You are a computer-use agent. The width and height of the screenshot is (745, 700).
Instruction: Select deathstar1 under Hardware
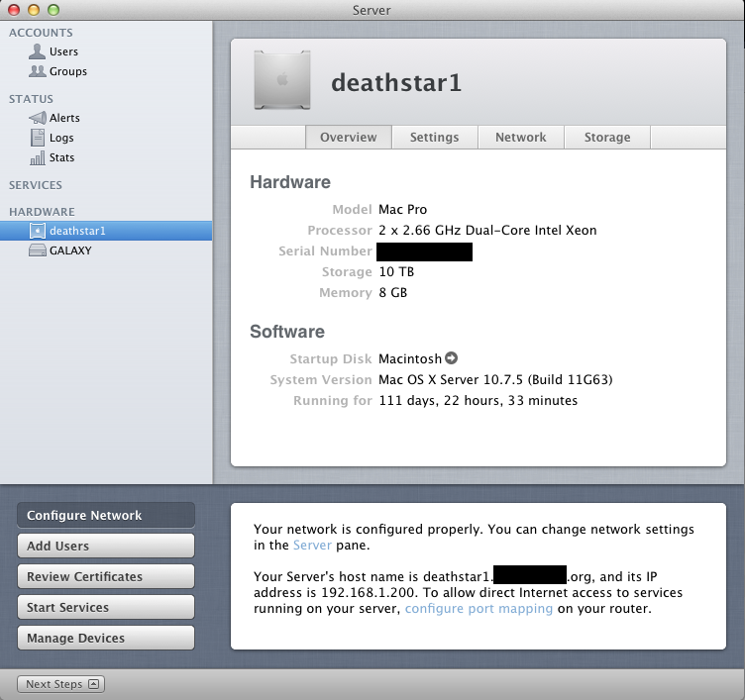[x=106, y=231]
